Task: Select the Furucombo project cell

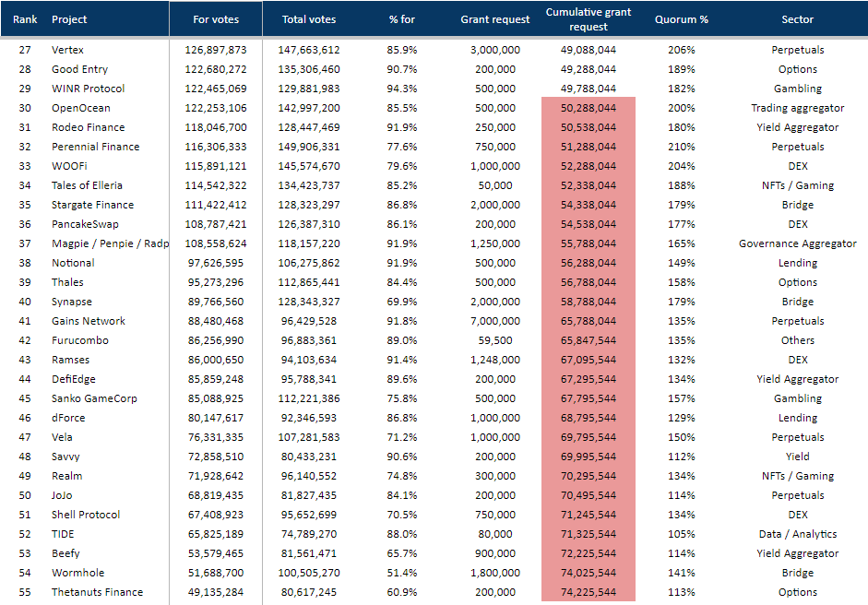Action: (x=80, y=340)
